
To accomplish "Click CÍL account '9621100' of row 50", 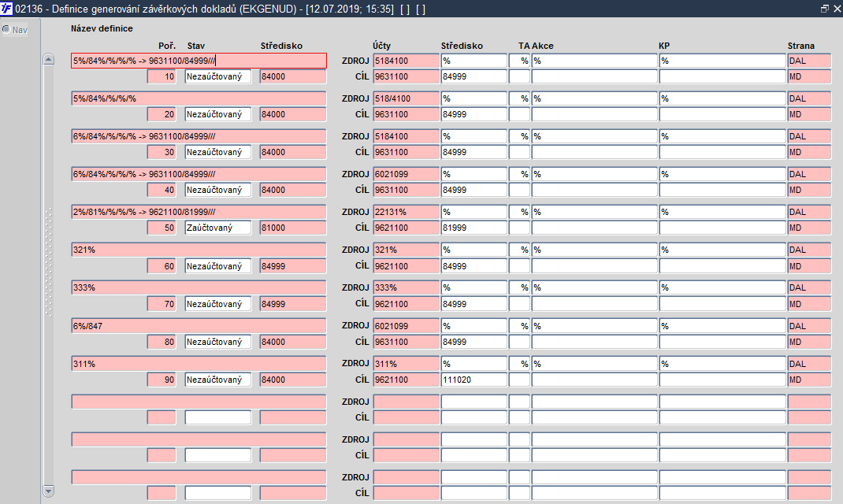I will (x=407, y=228).
